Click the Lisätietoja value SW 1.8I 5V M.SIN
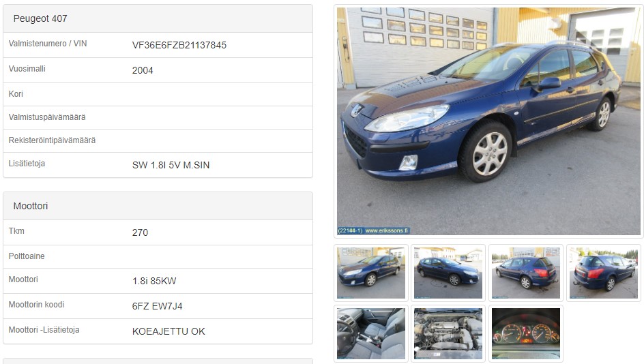The height and width of the screenshot is (364, 644). (171, 166)
